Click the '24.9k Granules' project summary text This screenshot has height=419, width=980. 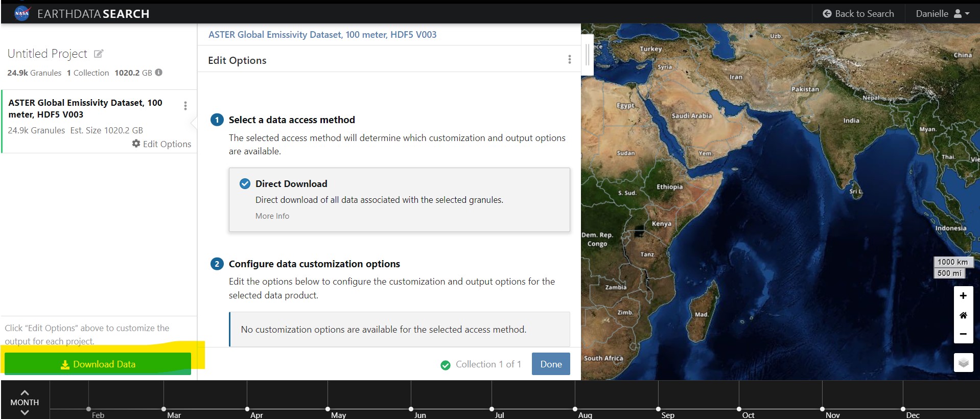coord(34,73)
